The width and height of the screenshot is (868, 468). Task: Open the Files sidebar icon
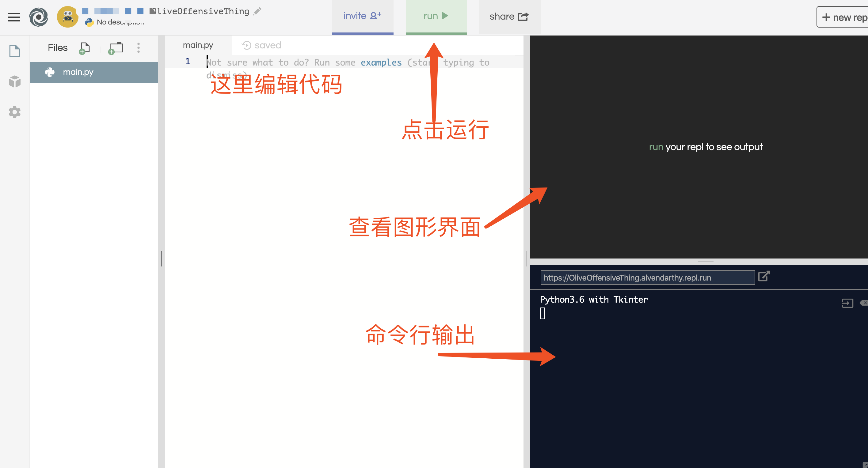tap(14, 51)
